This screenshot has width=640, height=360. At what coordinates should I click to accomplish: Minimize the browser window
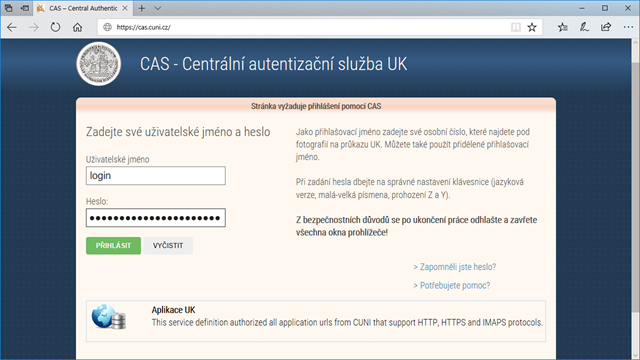582,8
